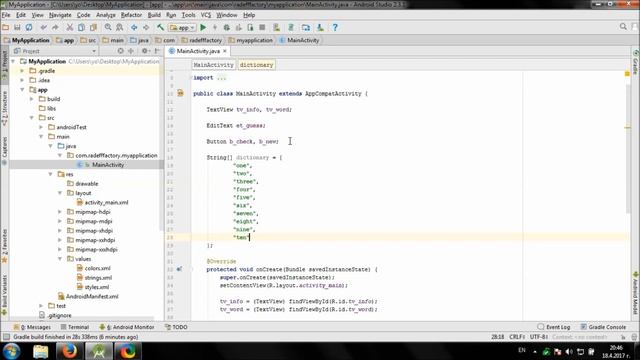Click the dictionary breadcrumb in editor
This screenshot has width=640, height=360.
[x=256, y=65]
